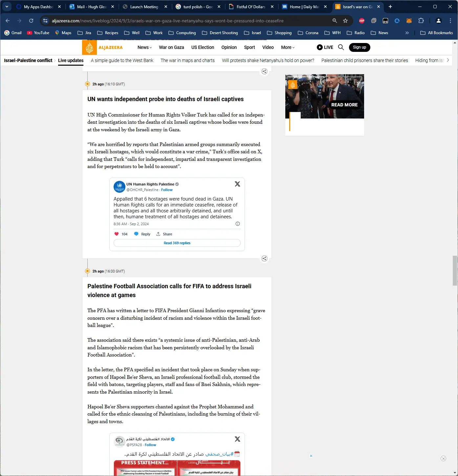Click the share icon above the 16:10 GMT entry
The height and width of the screenshot is (476, 458).
(x=264, y=72)
